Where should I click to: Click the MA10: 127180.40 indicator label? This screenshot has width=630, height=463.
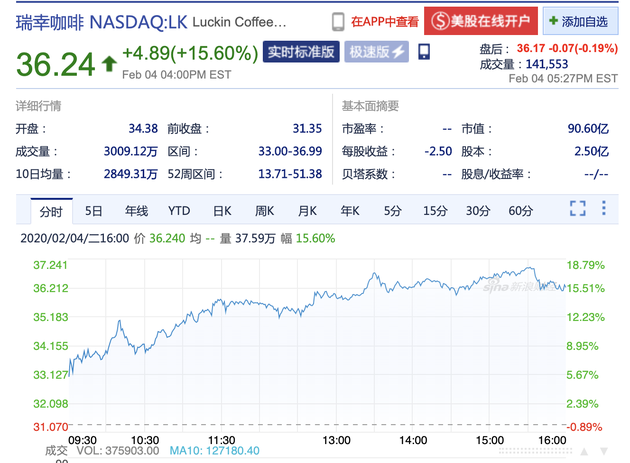click(x=215, y=451)
